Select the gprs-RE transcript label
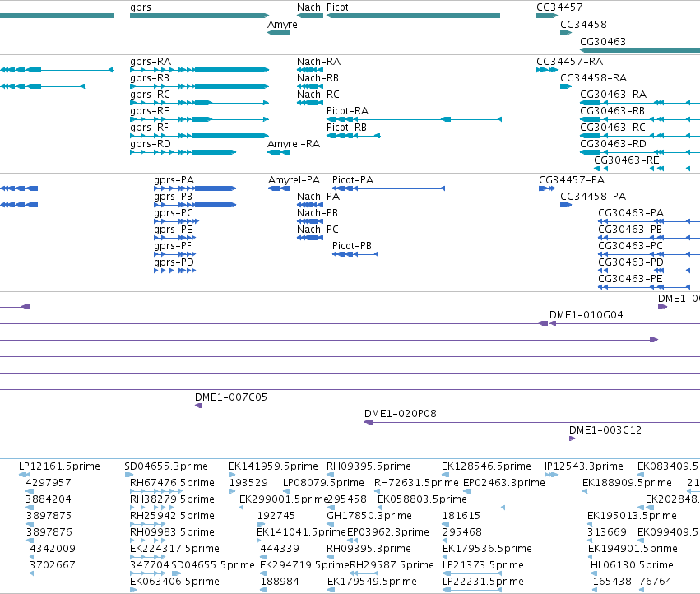This screenshot has width=700, height=594. [x=150, y=111]
